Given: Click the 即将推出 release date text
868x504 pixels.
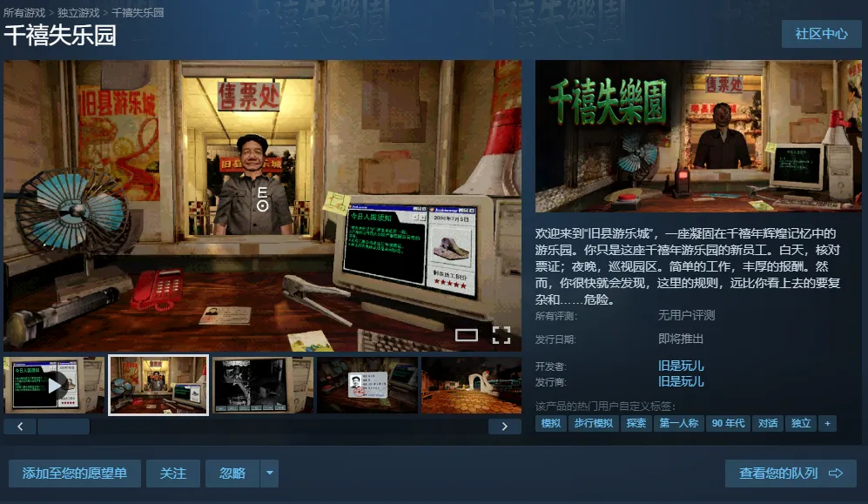Looking at the screenshot, I should pos(680,339).
